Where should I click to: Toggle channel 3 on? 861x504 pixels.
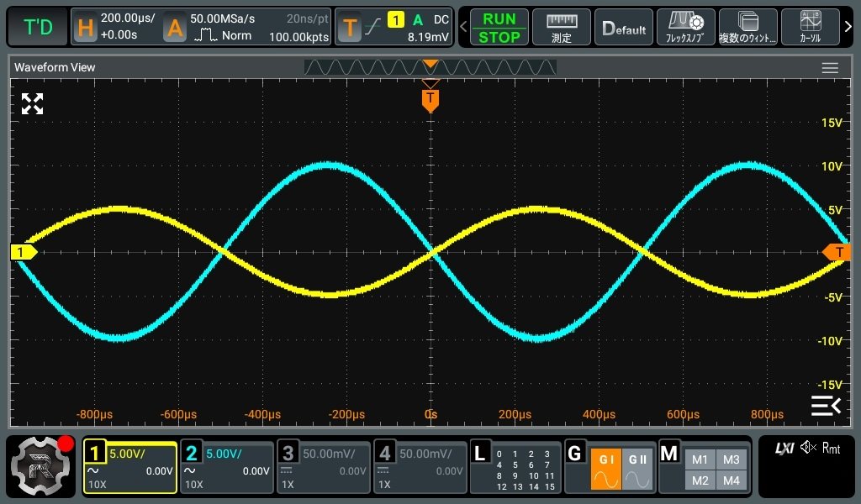(x=288, y=453)
